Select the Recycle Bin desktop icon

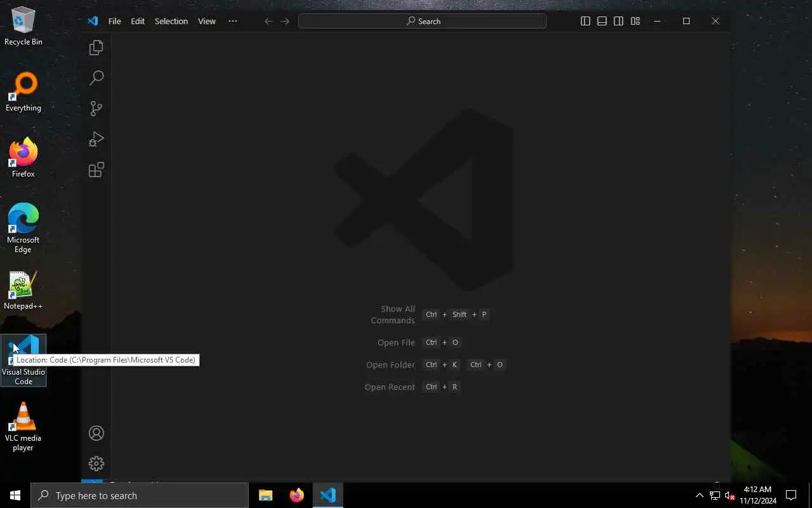point(23,27)
